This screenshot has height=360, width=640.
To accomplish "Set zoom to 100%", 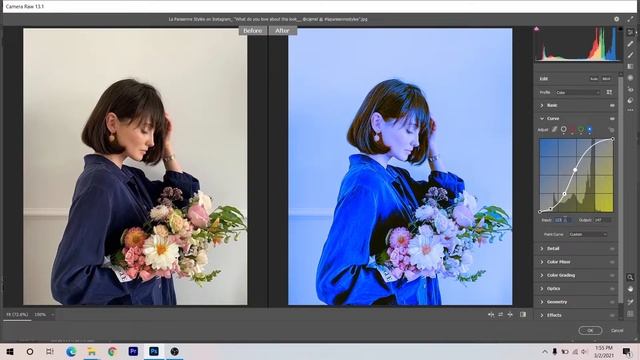I will tap(40, 315).
